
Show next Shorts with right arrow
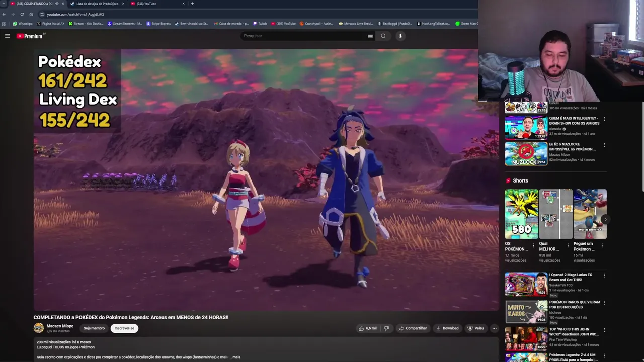point(605,219)
